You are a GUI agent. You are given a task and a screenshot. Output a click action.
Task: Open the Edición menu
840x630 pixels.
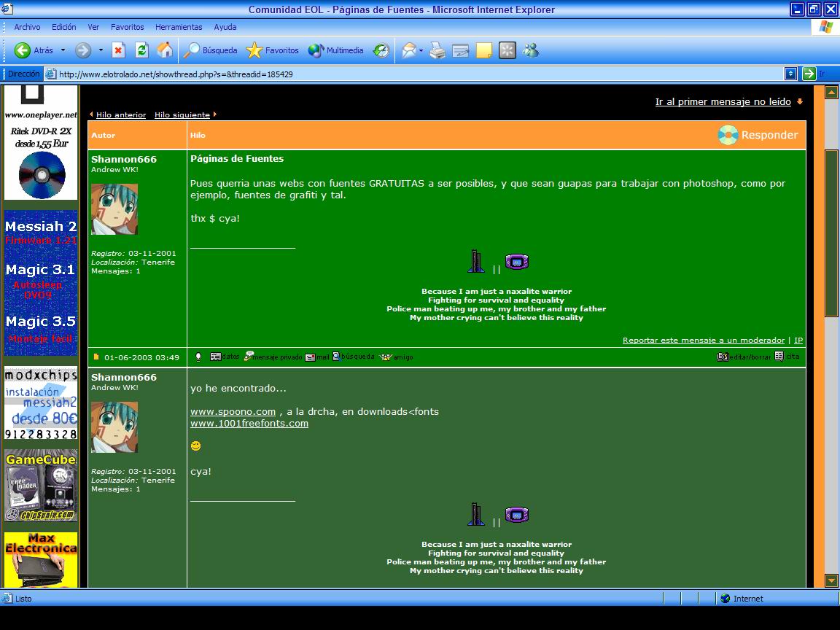63,27
